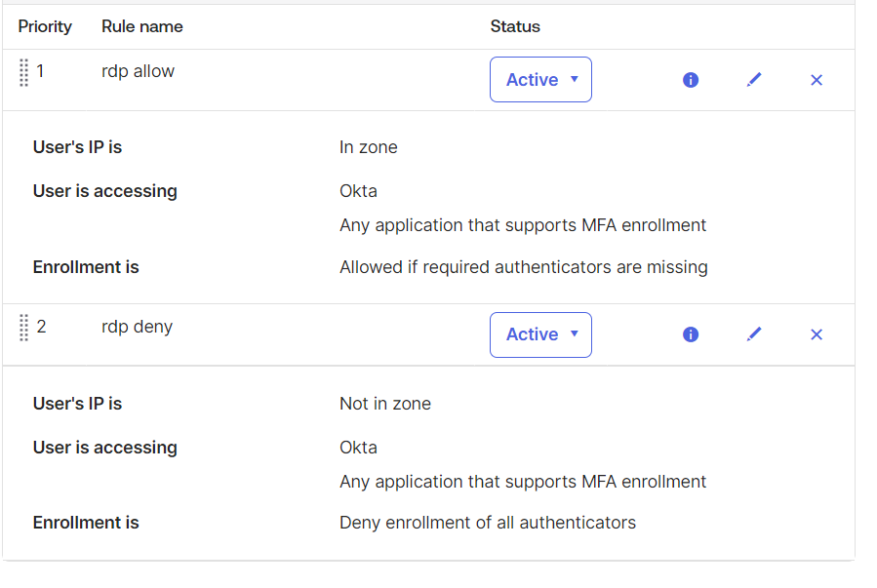Delete the rdp allow rule using X icon
Screen dimensions: 877x588
817,80
